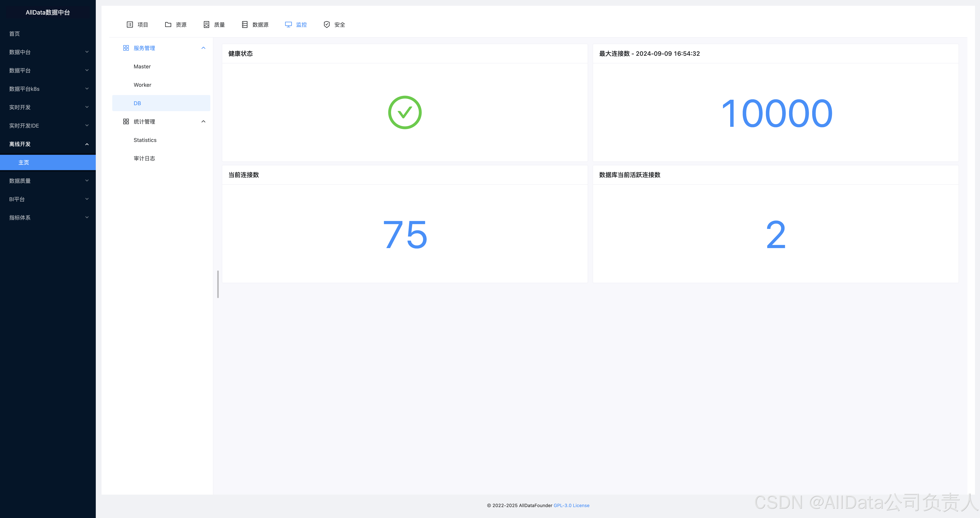The width and height of the screenshot is (980, 518).
Task: Click the 质量 document icon
Action: 206,25
